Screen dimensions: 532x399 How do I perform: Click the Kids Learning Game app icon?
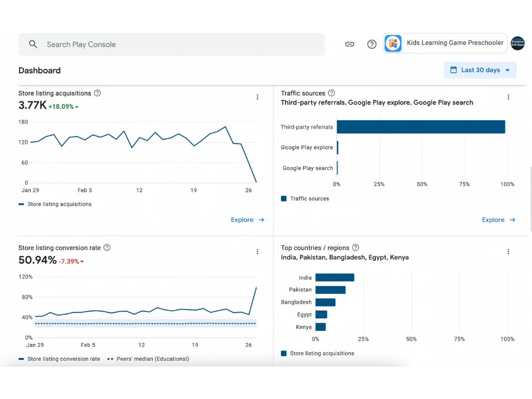coord(393,44)
